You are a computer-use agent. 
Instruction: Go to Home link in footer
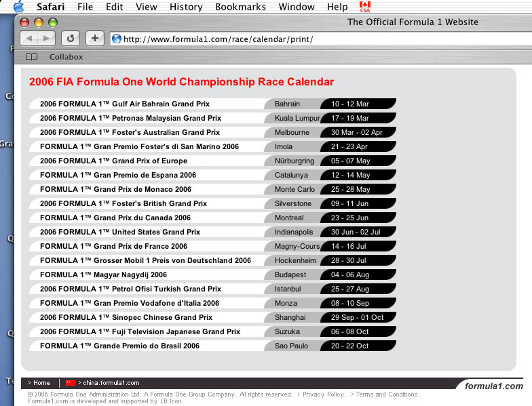41,382
